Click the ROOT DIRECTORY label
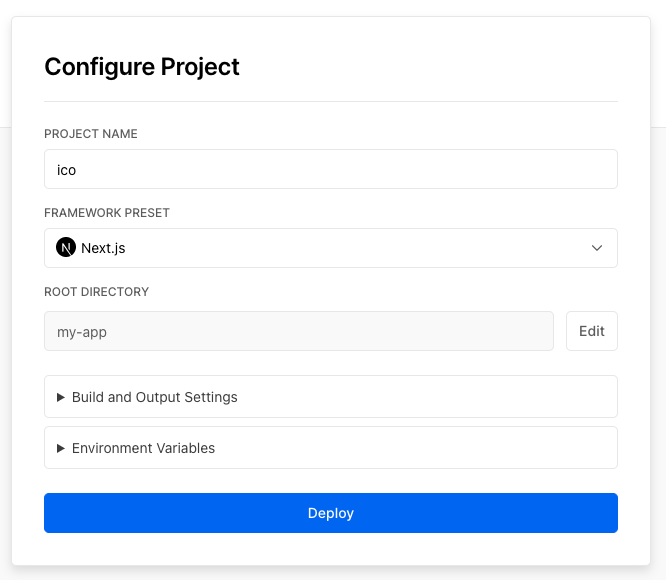The image size is (666, 580). point(96,292)
